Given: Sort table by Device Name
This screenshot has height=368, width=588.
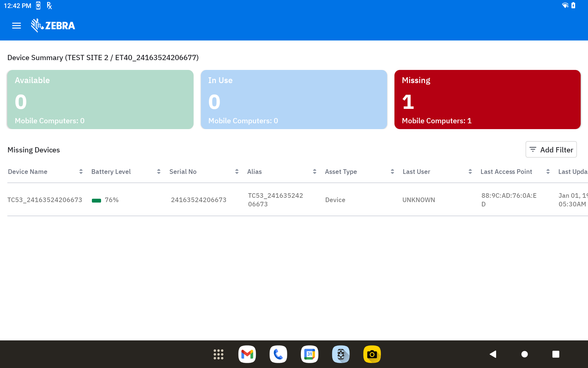Looking at the screenshot, I should coord(81,172).
